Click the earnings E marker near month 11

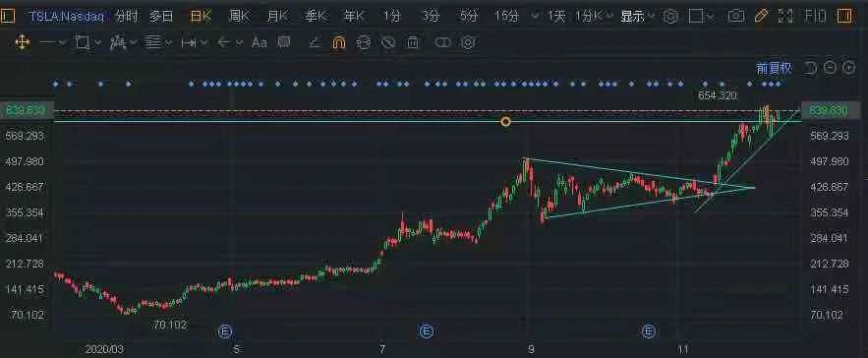point(648,331)
